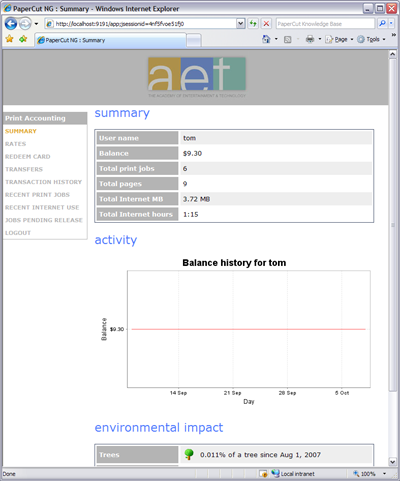400x481 pixels.
Task: Stop loading with the red X icon
Action: 266,24
